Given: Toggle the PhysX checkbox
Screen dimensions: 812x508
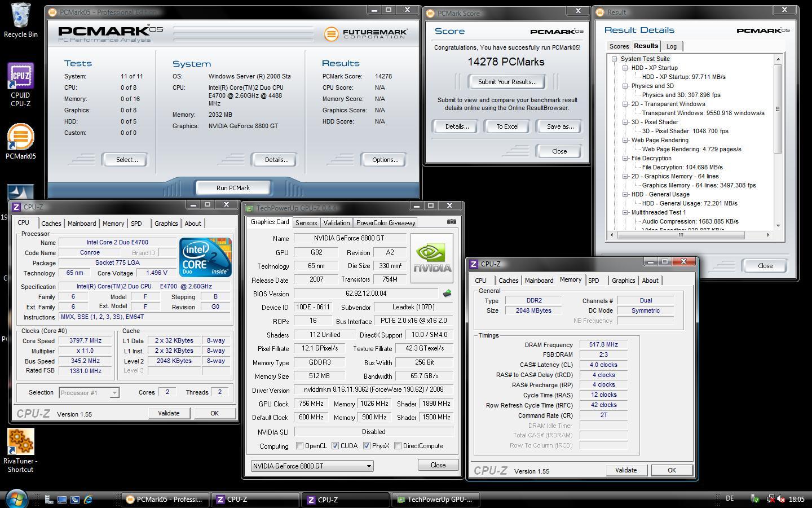Looking at the screenshot, I should [x=367, y=446].
